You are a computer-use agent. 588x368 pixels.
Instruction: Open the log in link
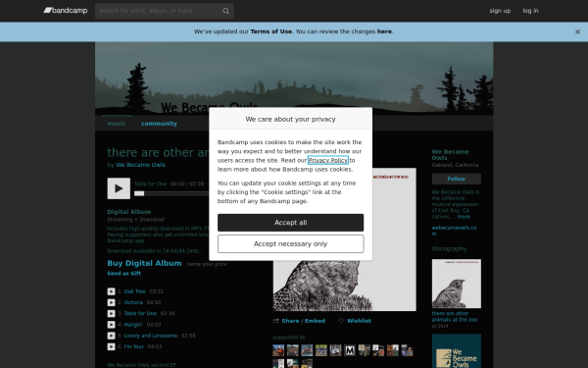tap(530, 11)
